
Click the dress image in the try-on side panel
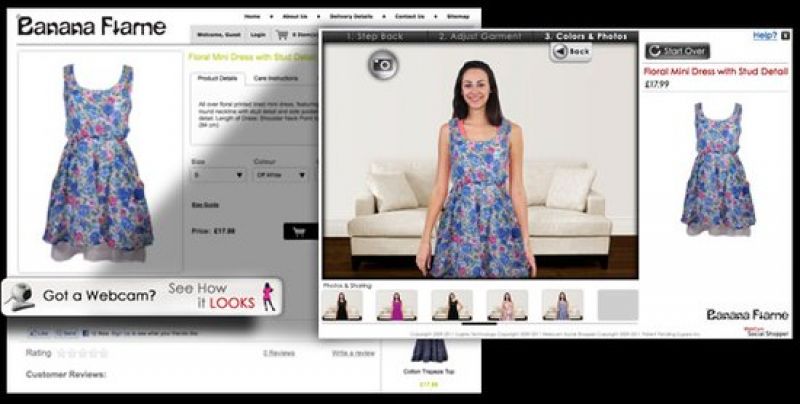pyautogui.click(x=718, y=169)
